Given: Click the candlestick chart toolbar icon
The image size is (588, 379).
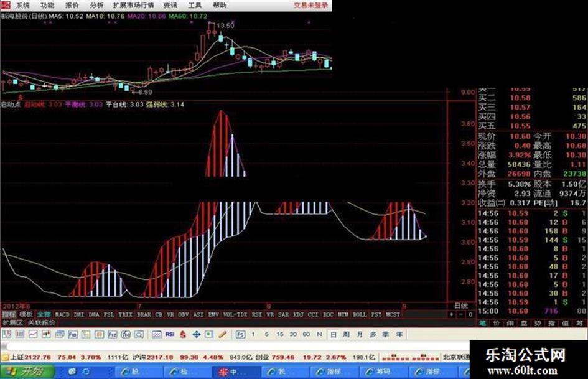Looking at the screenshot, I should [x=46, y=334].
